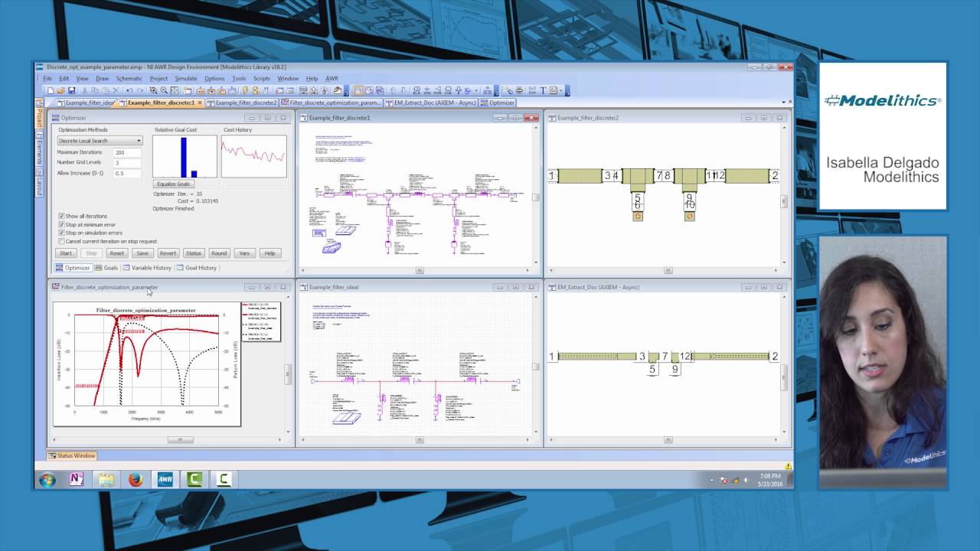Select the Text tool T icon
Screen dimensions: 980x551
point(543,90)
